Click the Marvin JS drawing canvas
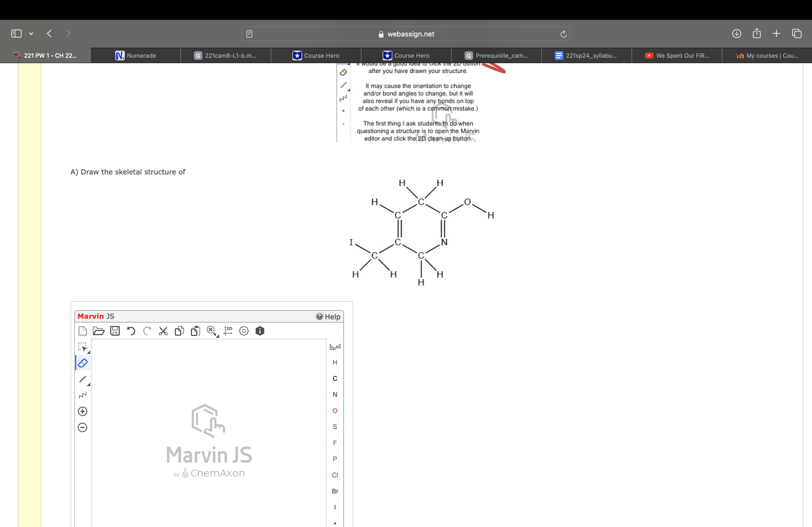 209,433
